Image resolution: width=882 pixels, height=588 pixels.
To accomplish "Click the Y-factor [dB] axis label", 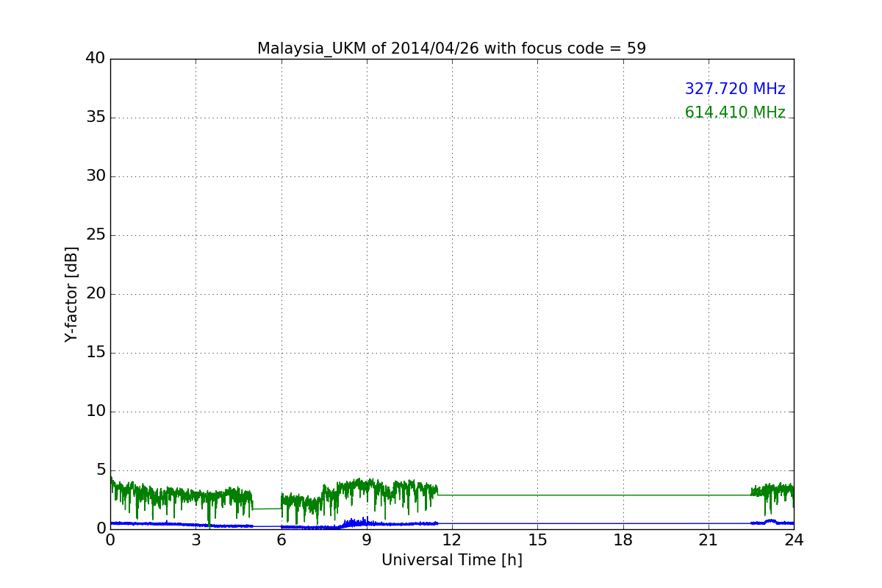I will click(71, 294).
